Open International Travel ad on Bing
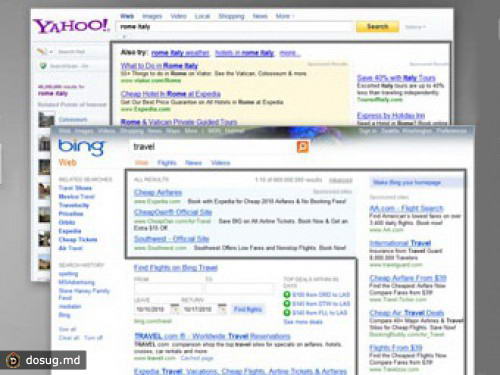 pyautogui.click(x=400, y=243)
